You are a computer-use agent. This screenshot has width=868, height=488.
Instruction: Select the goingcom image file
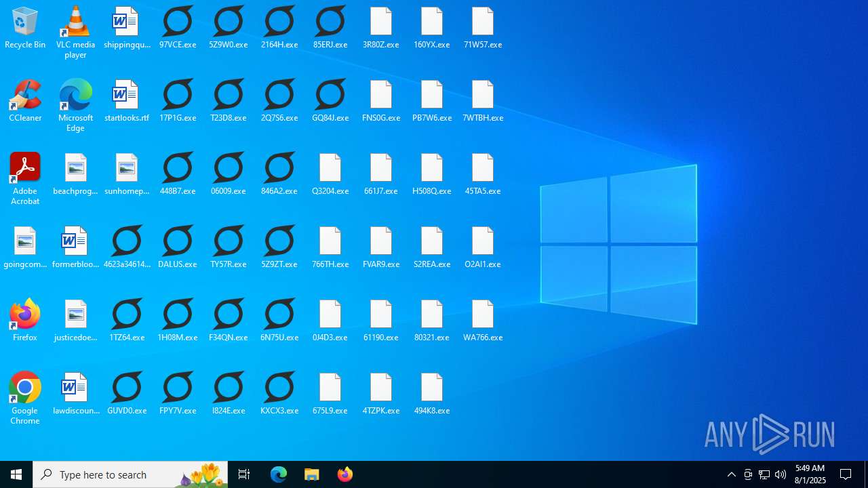point(25,248)
